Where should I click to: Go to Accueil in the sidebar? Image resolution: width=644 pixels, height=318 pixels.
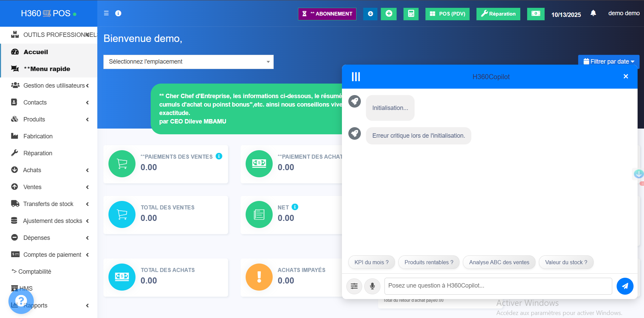pos(36,52)
